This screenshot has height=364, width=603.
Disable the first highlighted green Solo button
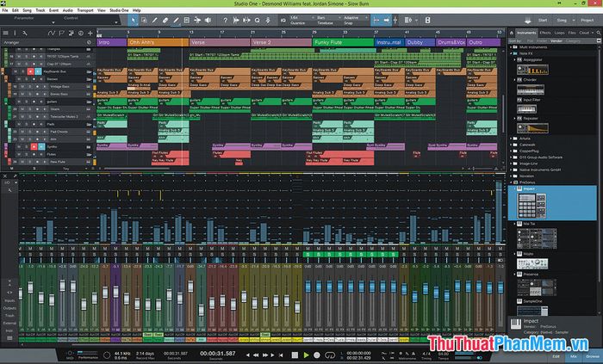coord(308,255)
